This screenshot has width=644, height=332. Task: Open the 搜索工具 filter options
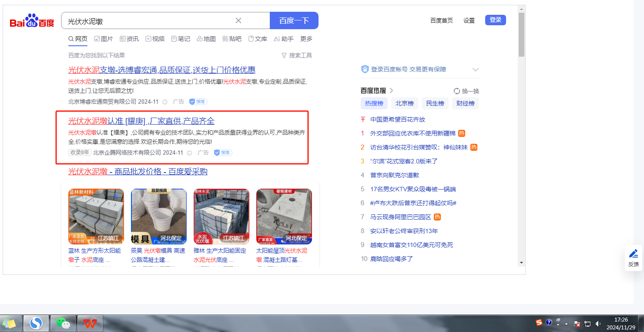click(297, 55)
